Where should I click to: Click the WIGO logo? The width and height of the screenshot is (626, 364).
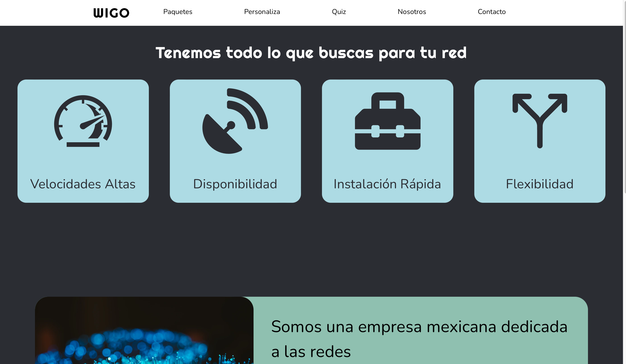pos(111,13)
